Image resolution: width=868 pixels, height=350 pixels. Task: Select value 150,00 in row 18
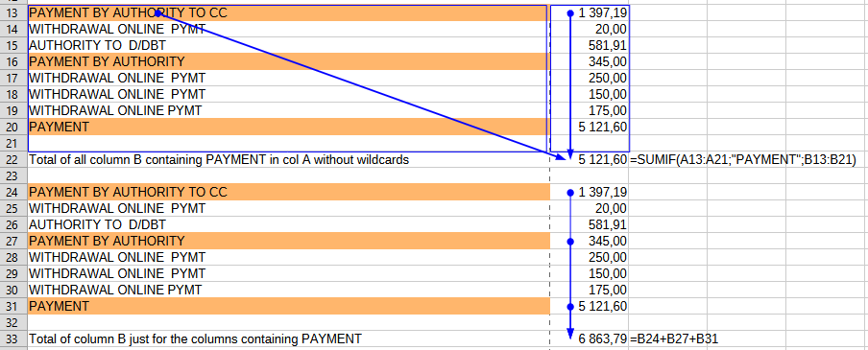tap(608, 94)
